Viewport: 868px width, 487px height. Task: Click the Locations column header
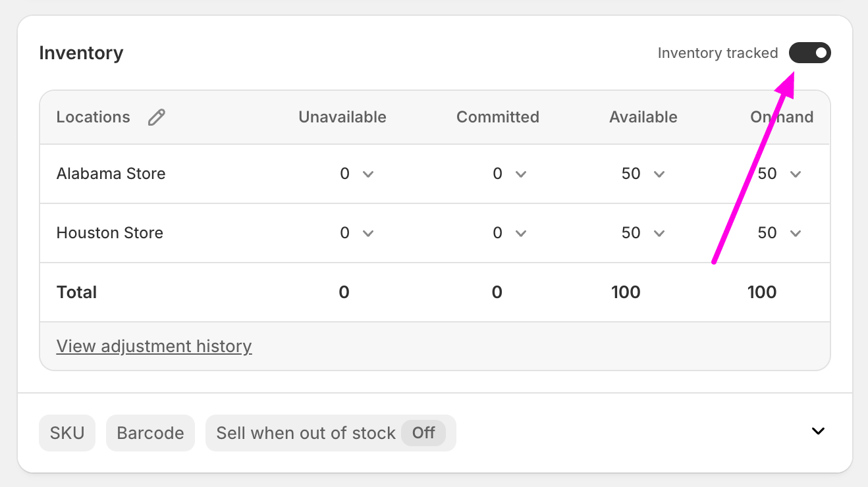point(94,117)
